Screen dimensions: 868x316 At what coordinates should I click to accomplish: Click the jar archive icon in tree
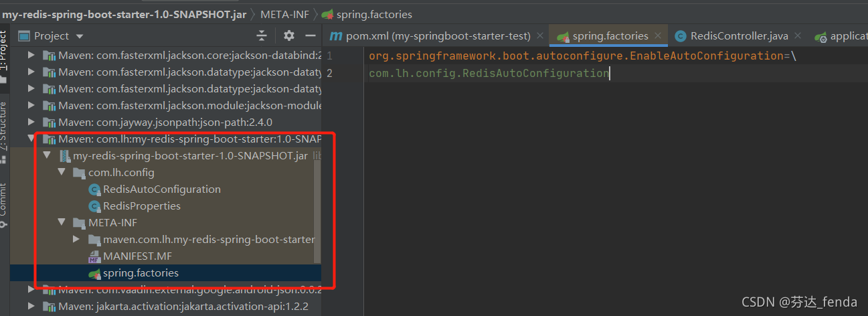point(64,155)
